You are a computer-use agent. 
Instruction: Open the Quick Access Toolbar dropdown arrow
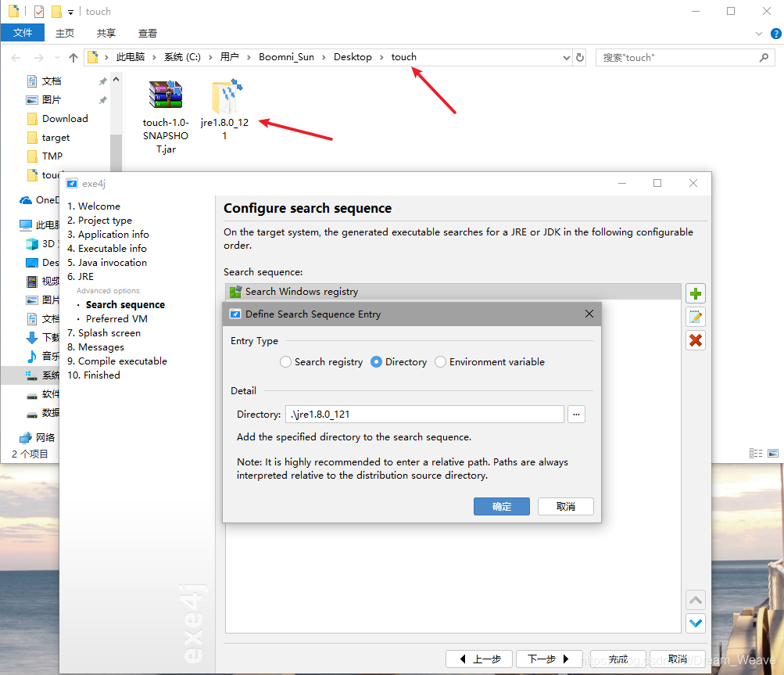[70, 12]
